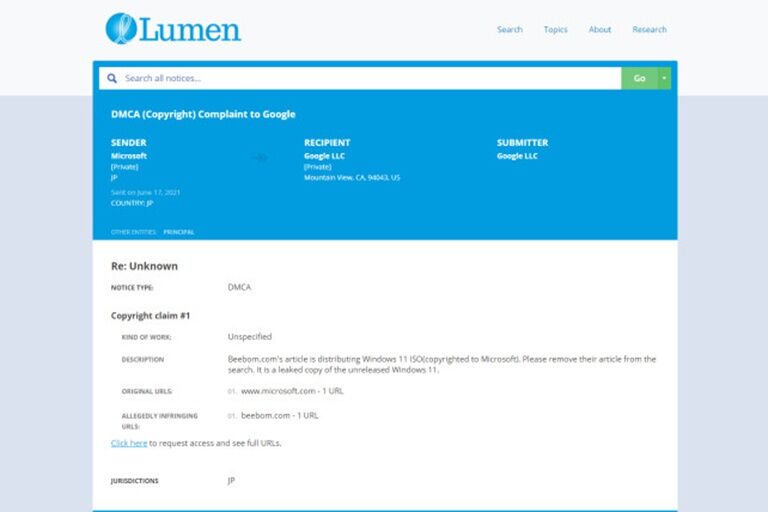This screenshot has width=768, height=512.
Task: Click the Copyright claim #1 heading
Action: coord(150,316)
